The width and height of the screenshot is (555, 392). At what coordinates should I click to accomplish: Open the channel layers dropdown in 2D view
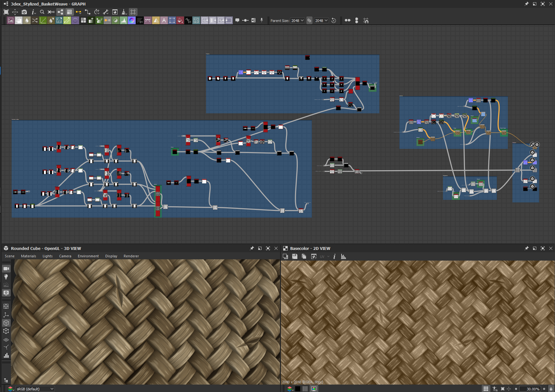[290, 389]
